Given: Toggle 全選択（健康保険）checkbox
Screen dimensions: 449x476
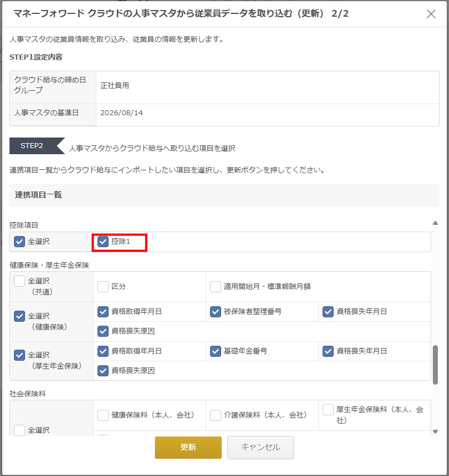Looking at the screenshot, I should (x=19, y=316).
